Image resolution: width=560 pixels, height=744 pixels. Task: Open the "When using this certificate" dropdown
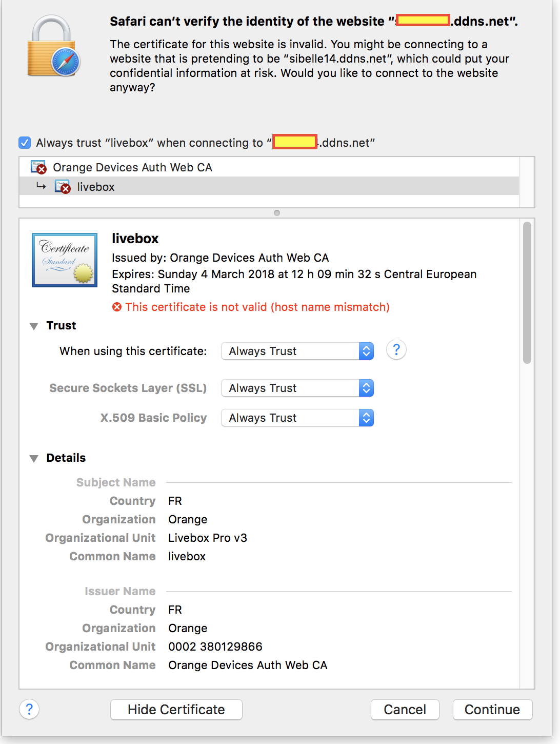(x=297, y=351)
